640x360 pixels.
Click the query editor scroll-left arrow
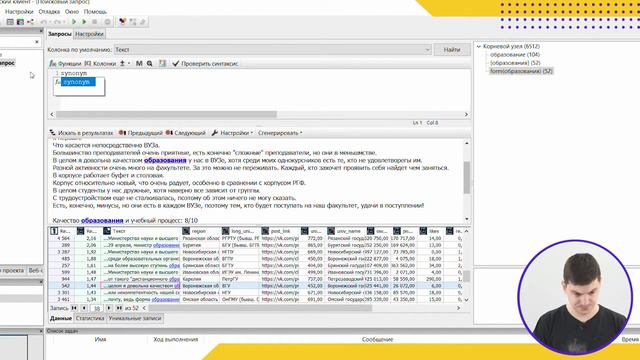tap(52, 114)
